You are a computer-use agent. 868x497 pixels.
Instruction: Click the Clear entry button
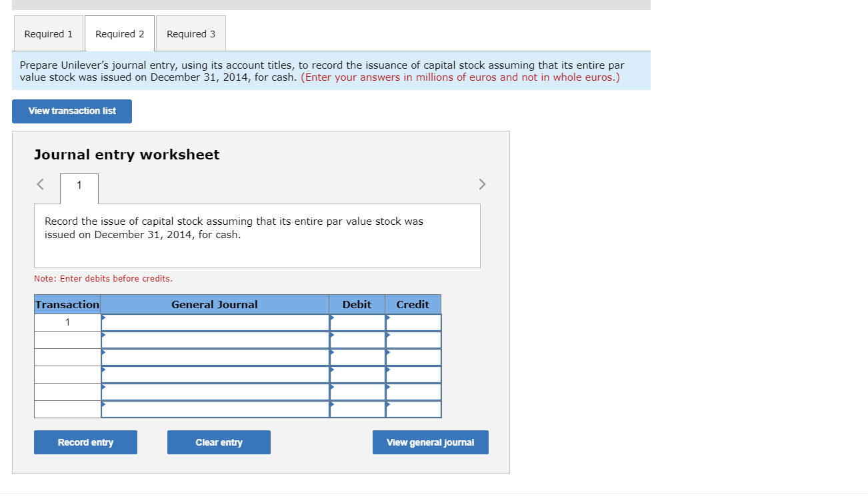pos(219,442)
